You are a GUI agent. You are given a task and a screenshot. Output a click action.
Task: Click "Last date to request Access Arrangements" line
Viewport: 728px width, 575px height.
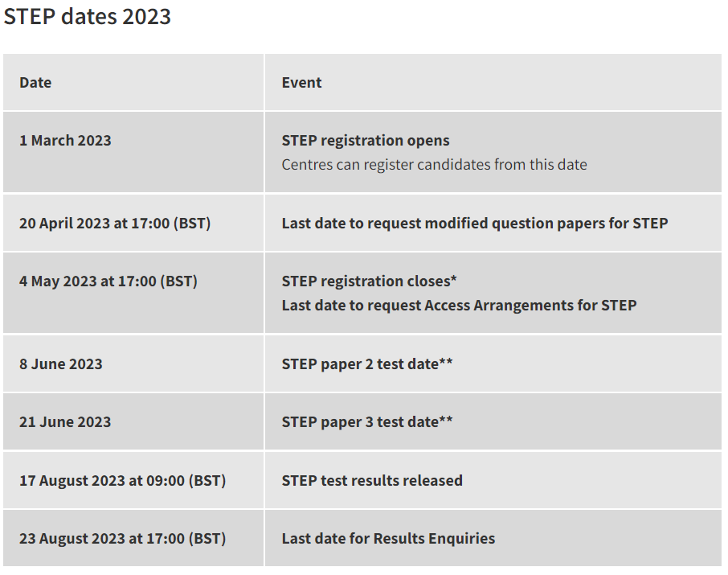point(459,306)
